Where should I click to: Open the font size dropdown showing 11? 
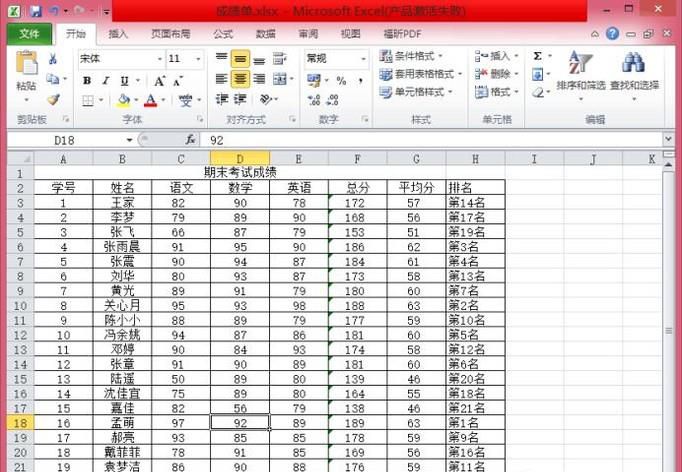click(198, 59)
